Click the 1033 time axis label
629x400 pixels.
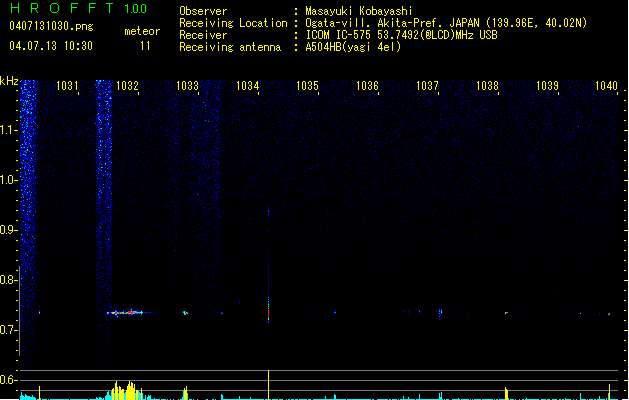pyautogui.click(x=187, y=85)
